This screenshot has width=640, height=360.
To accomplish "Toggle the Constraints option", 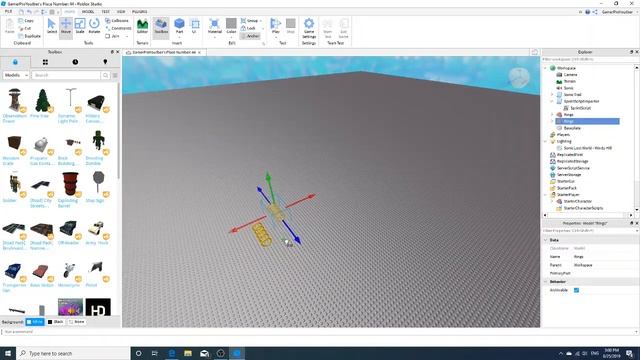I will tap(118, 28).
